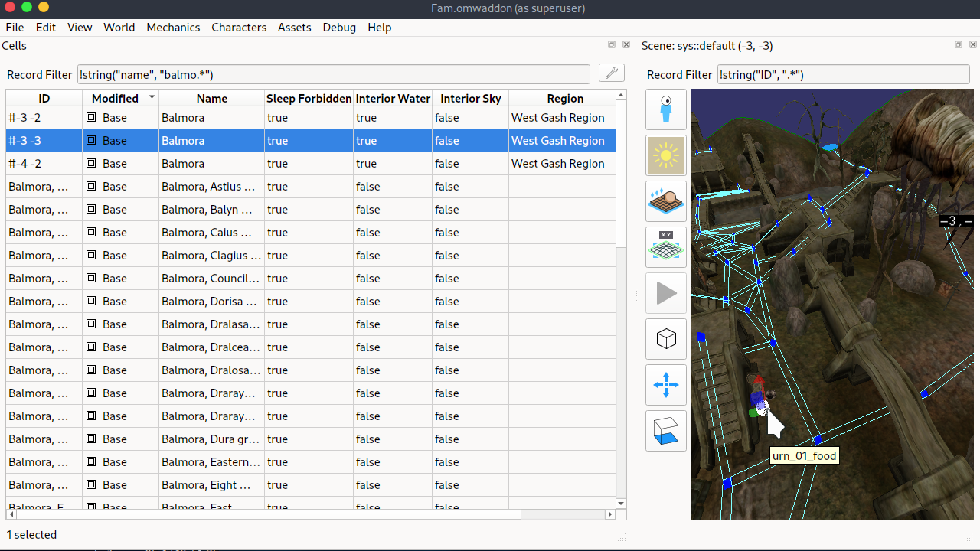Select the Balmora, Eastern name cell
Screen dimensions: 980x551
click(212, 462)
